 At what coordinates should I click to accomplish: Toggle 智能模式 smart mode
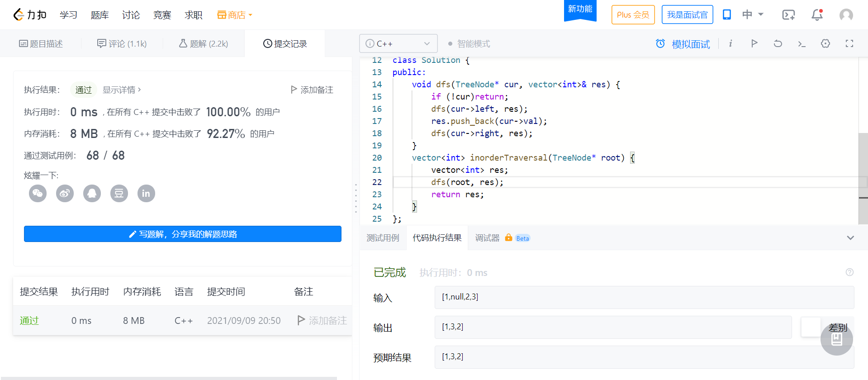(x=469, y=44)
